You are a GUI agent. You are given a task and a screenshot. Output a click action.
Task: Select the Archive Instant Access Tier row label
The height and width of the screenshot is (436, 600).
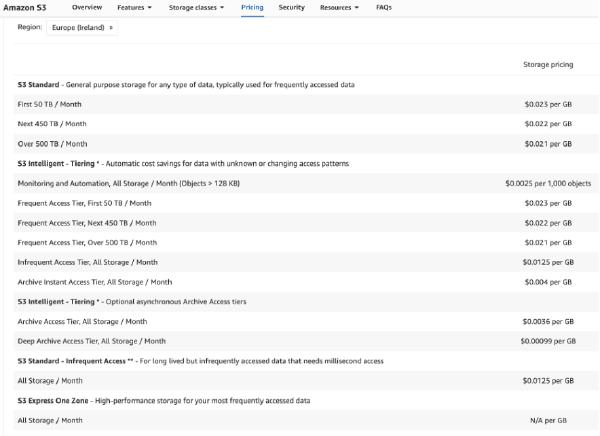pos(95,282)
